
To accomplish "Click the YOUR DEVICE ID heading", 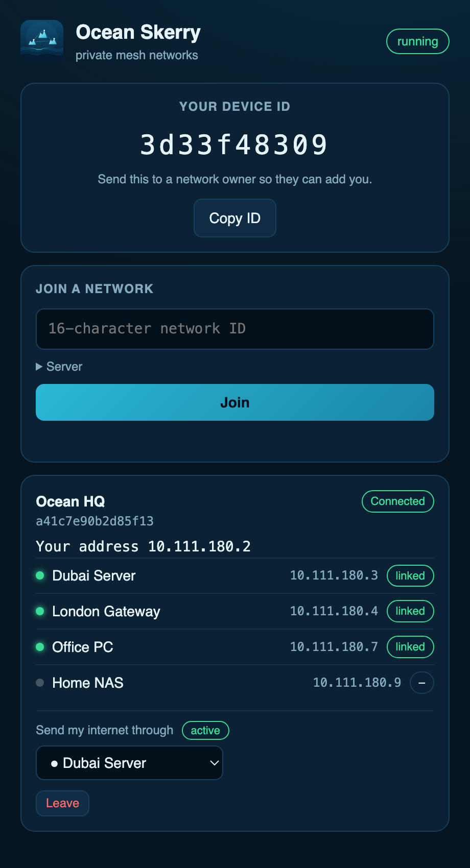I will pos(235,106).
